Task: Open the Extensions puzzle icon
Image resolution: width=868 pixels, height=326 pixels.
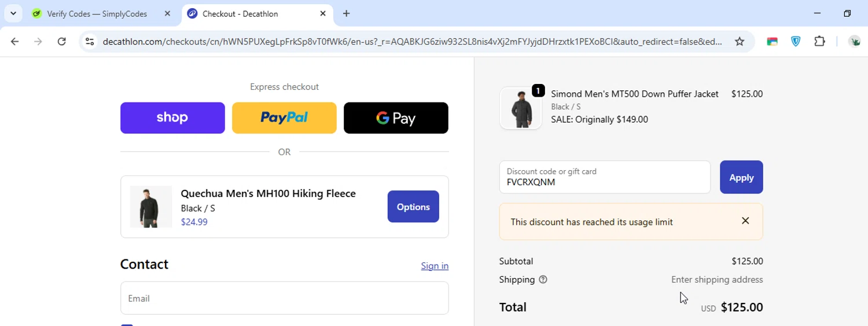Action: (819, 41)
